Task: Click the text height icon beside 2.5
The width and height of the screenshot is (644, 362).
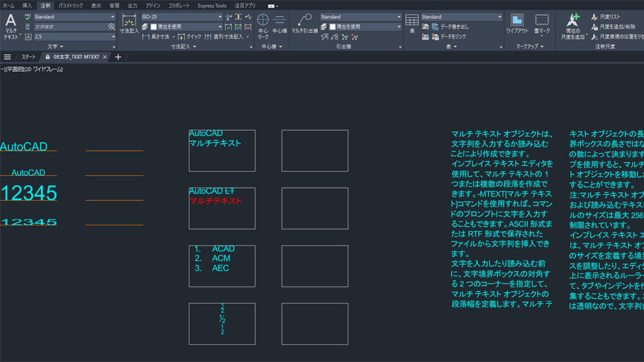Action: [x=28, y=37]
